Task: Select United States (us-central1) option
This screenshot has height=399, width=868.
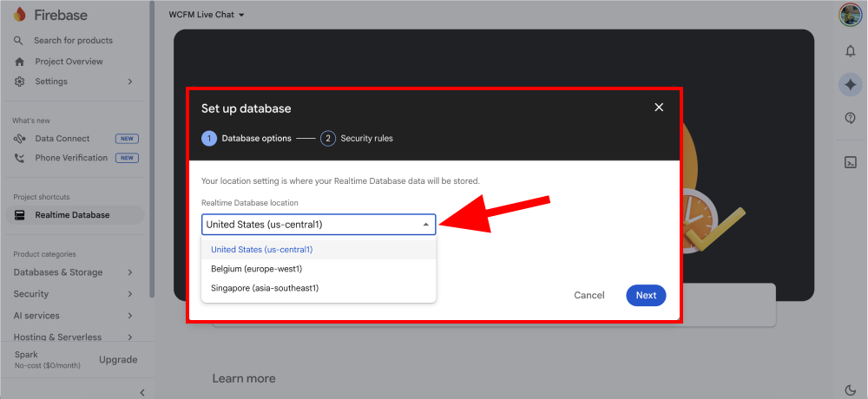Action: (261, 250)
